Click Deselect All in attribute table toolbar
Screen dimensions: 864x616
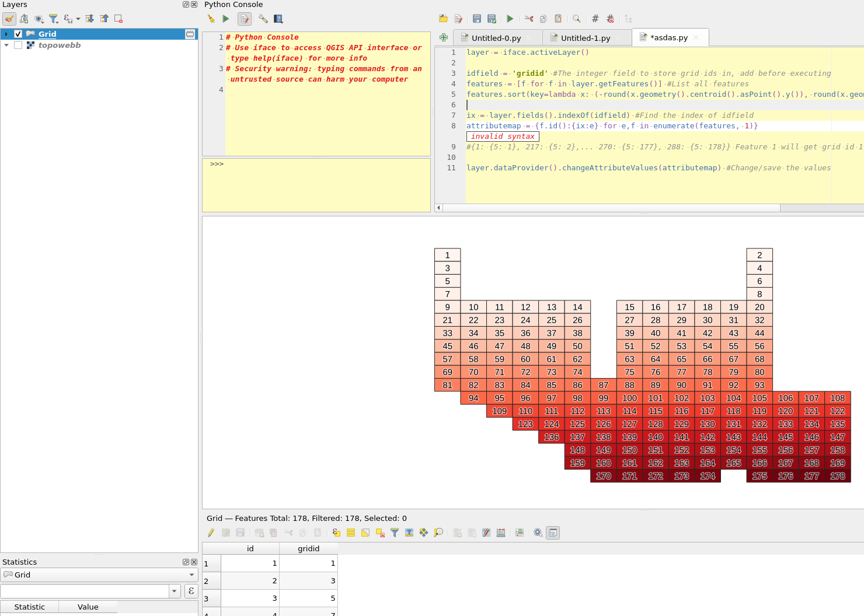coord(380,533)
